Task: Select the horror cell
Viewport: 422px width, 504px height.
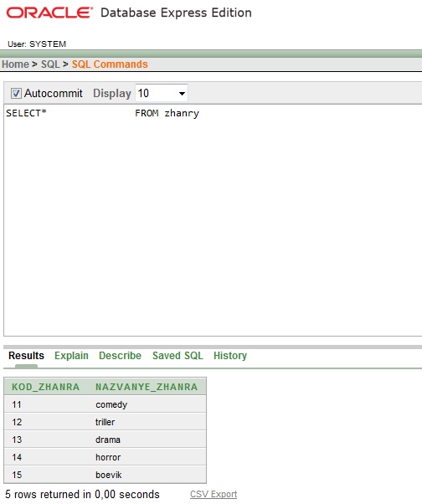Action: tap(108, 457)
